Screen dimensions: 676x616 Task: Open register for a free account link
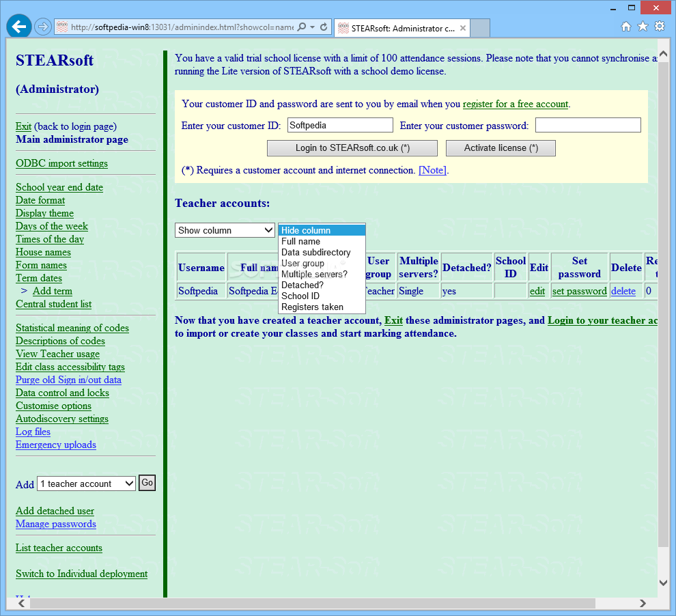coord(516,104)
